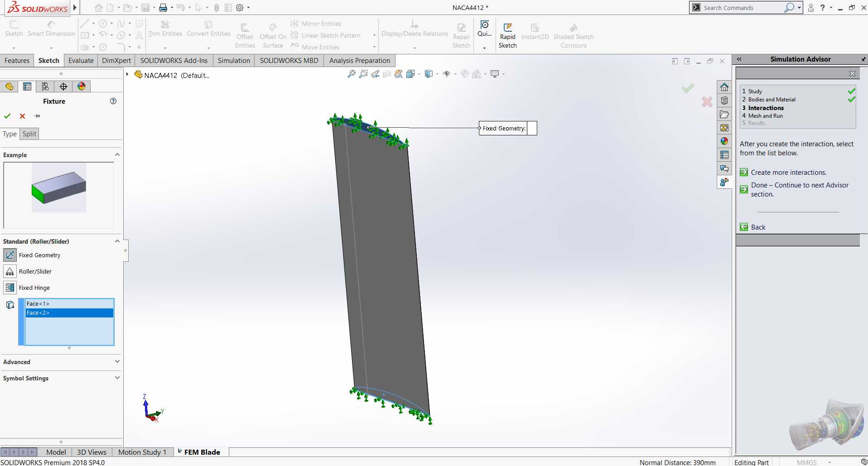Viewport: 868px width, 466px height.
Task: Click the Zoom to Fit icon
Action: coord(351,74)
